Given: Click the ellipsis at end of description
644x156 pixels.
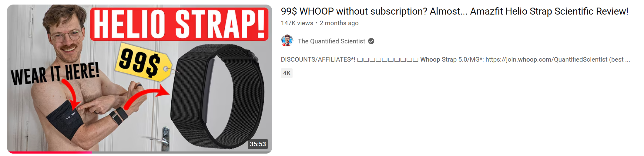Looking at the screenshot, I should point(628,59).
